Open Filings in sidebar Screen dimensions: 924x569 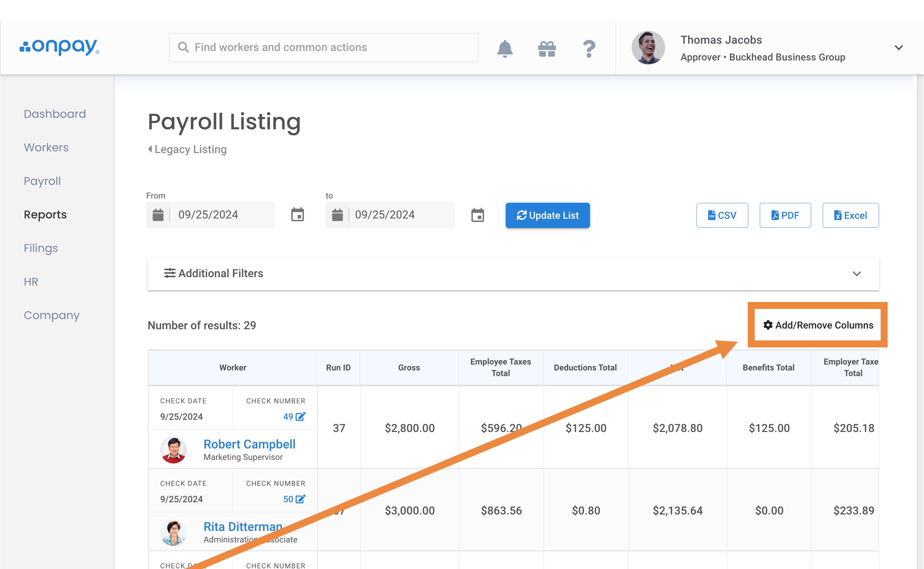[x=41, y=248]
